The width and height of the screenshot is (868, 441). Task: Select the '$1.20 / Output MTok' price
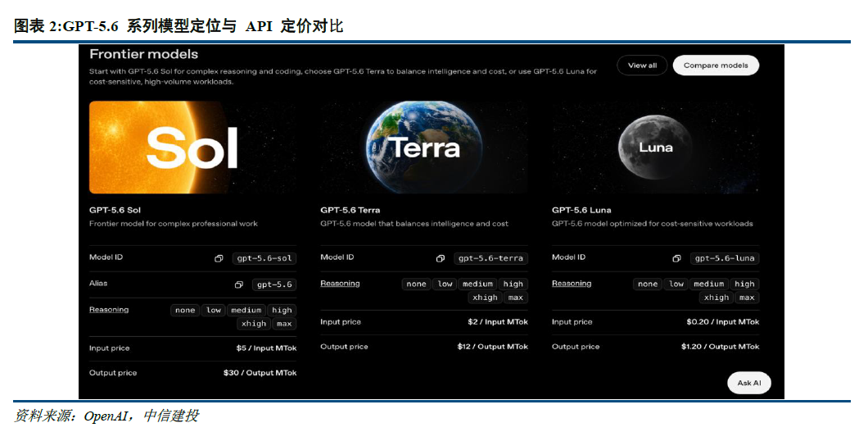tap(721, 347)
